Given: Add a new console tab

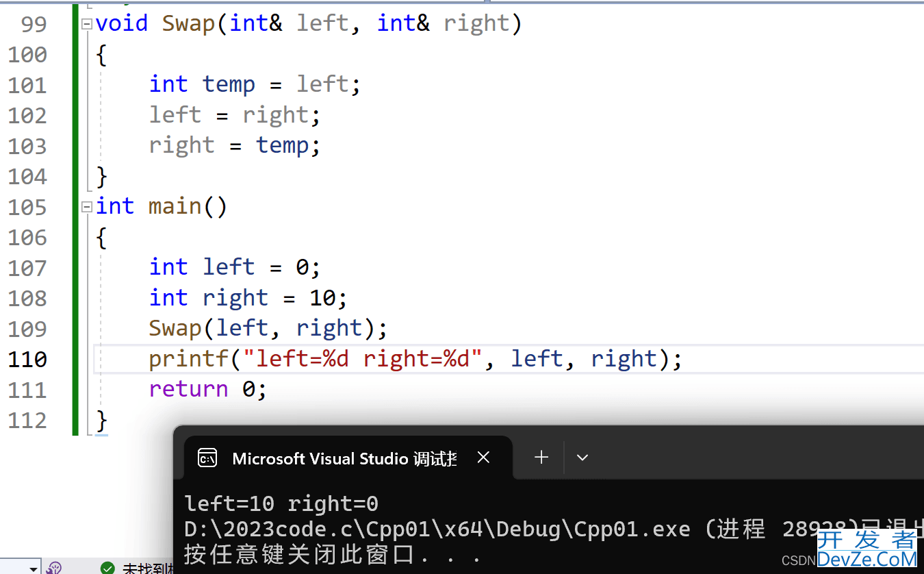Looking at the screenshot, I should (541, 457).
